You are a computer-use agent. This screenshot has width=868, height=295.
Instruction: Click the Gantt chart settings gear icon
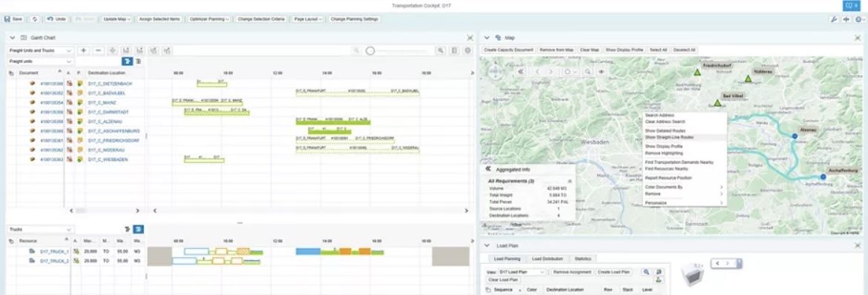(468, 50)
